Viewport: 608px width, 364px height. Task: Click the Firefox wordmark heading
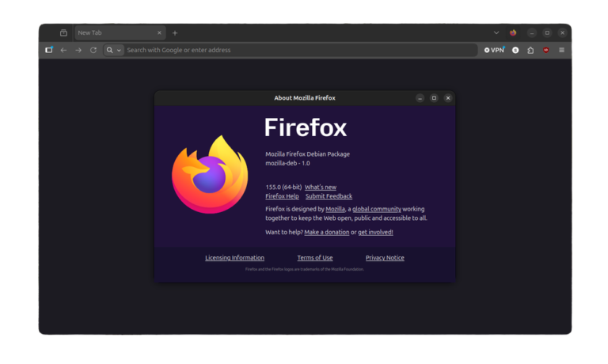pyautogui.click(x=306, y=127)
